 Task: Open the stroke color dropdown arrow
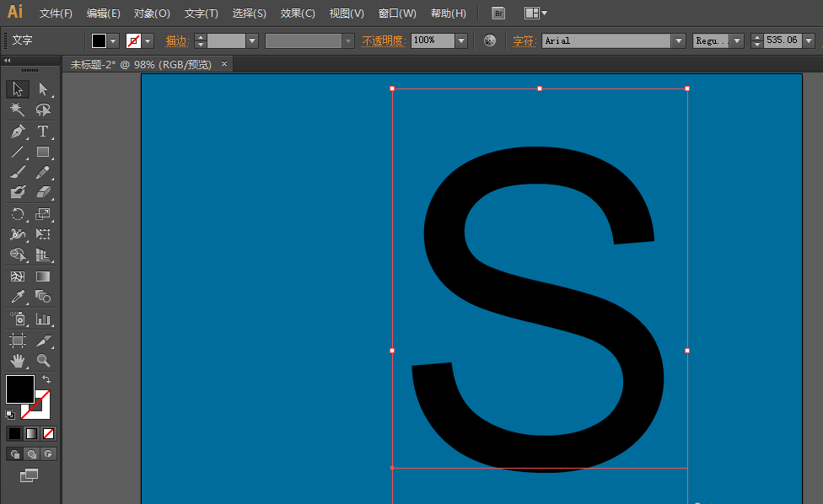coord(148,40)
